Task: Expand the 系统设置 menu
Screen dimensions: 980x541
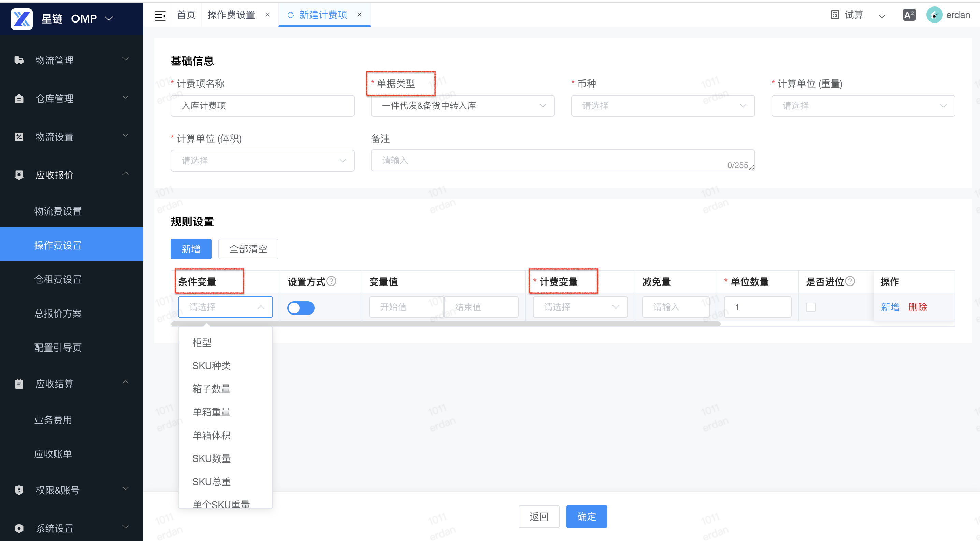Action: (x=125, y=527)
